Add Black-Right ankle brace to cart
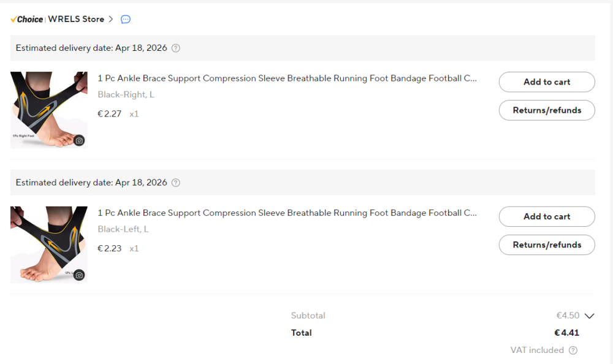 point(547,82)
